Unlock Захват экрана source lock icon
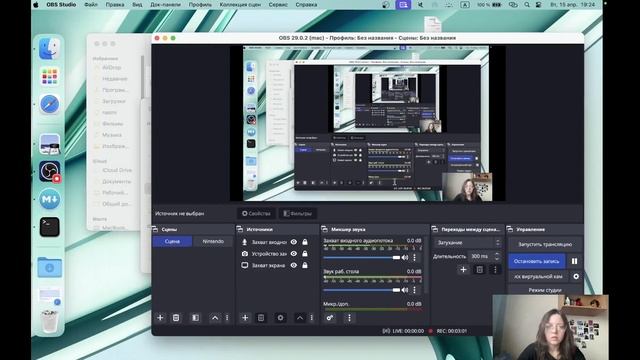 tap(305, 265)
